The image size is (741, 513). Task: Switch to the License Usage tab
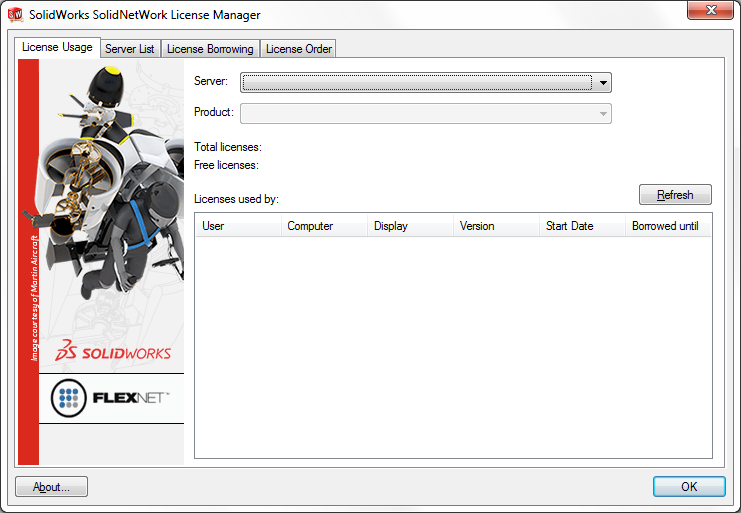[x=57, y=47]
